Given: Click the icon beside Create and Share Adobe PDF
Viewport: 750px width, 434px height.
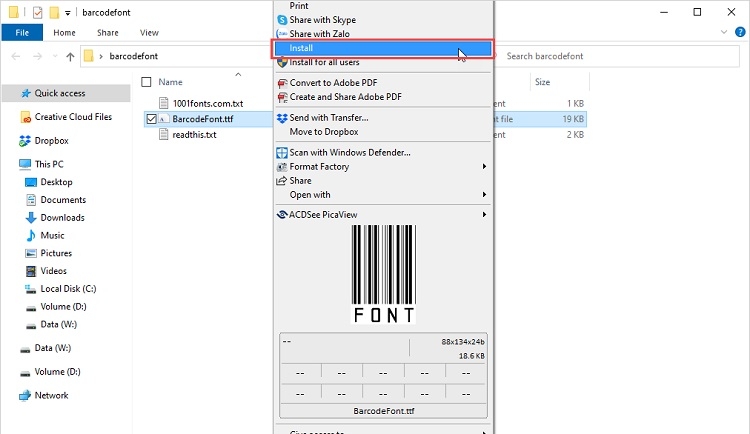Looking at the screenshot, I should [282, 97].
